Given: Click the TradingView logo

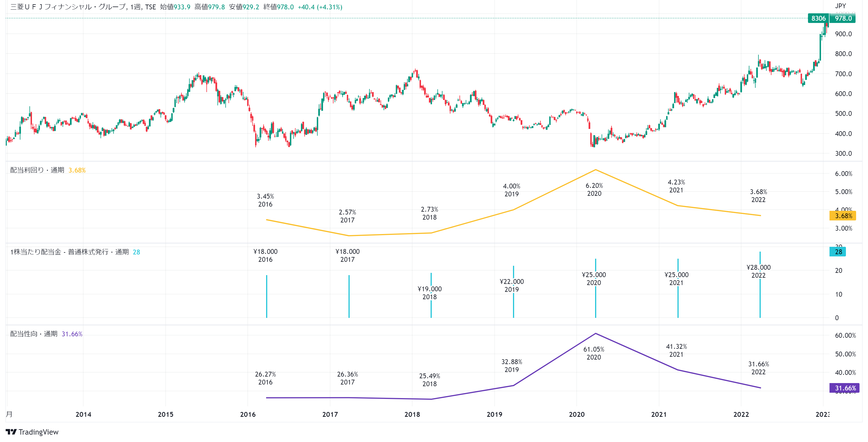Looking at the screenshot, I should coord(11,432).
